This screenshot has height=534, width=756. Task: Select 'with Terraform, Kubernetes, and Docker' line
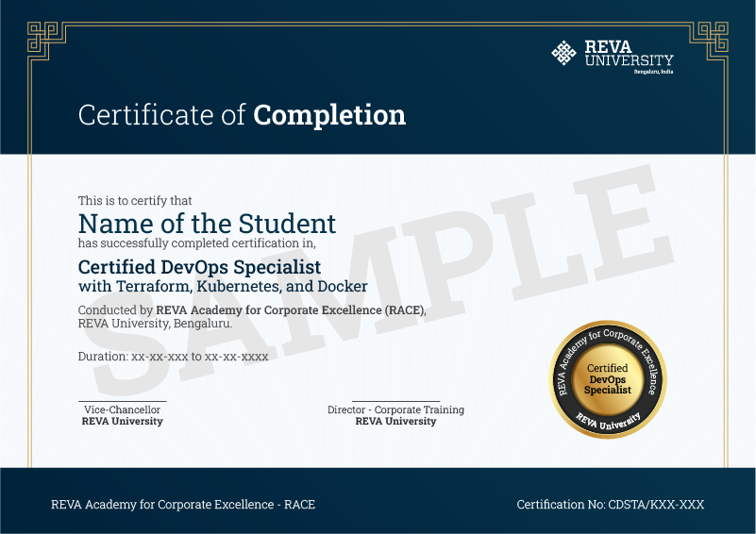tap(223, 286)
